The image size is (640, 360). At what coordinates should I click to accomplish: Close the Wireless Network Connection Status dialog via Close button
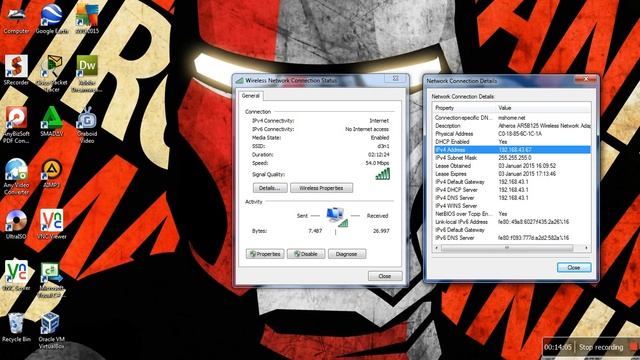pos(384,276)
